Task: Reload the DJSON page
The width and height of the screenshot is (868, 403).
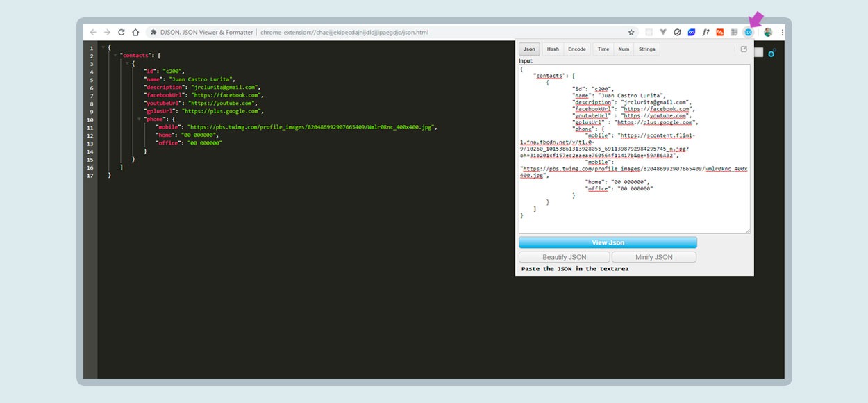Action: (x=122, y=32)
